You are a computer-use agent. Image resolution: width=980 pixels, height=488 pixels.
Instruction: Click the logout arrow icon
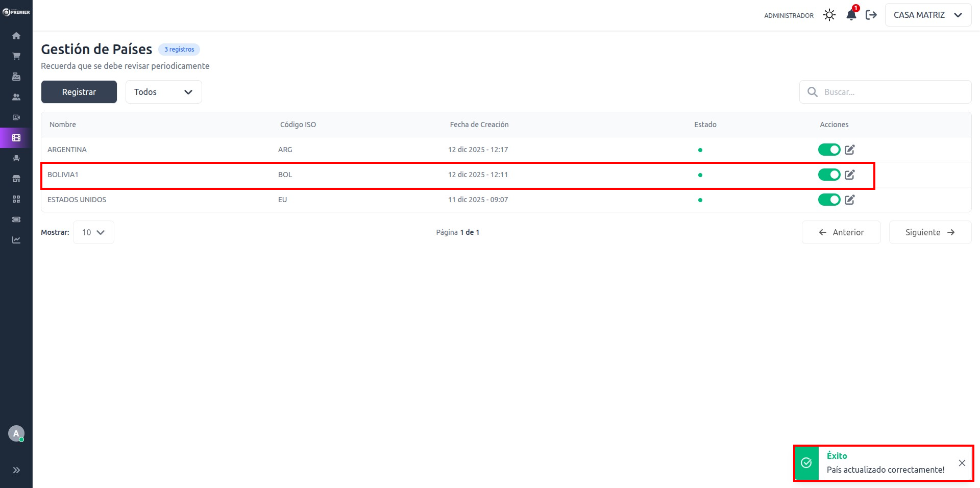coord(871,15)
